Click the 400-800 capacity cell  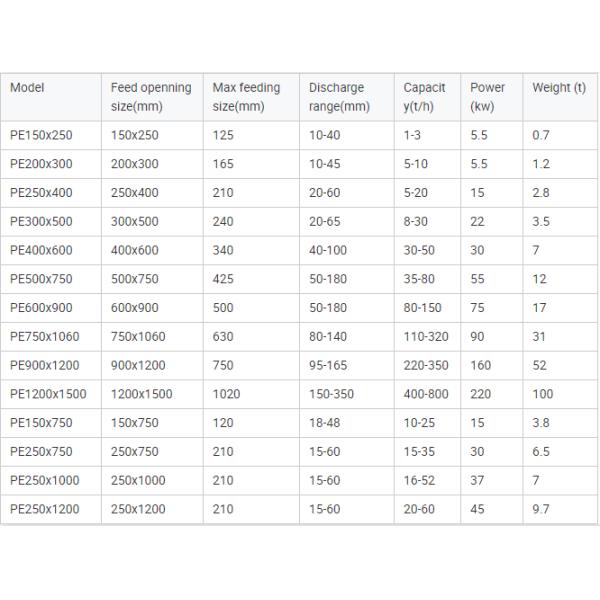coord(426,396)
